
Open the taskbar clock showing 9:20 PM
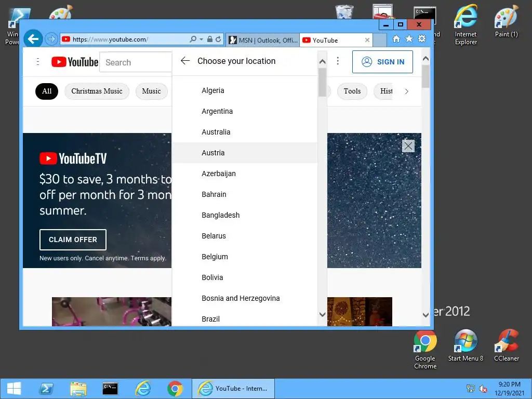pyautogui.click(x=509, y=389)
